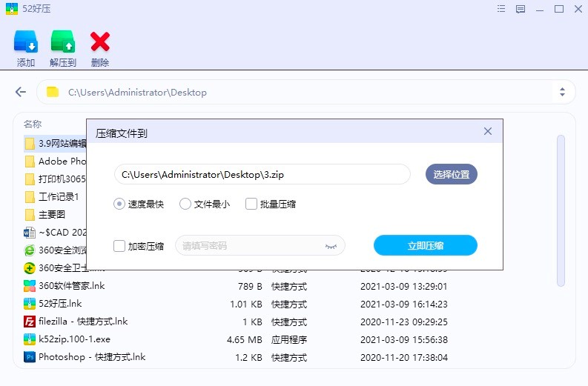This screenshot has height=386, width=588.
Task: Enable the 加密压缩 checkbox
Action: click(x=119, y=246)
